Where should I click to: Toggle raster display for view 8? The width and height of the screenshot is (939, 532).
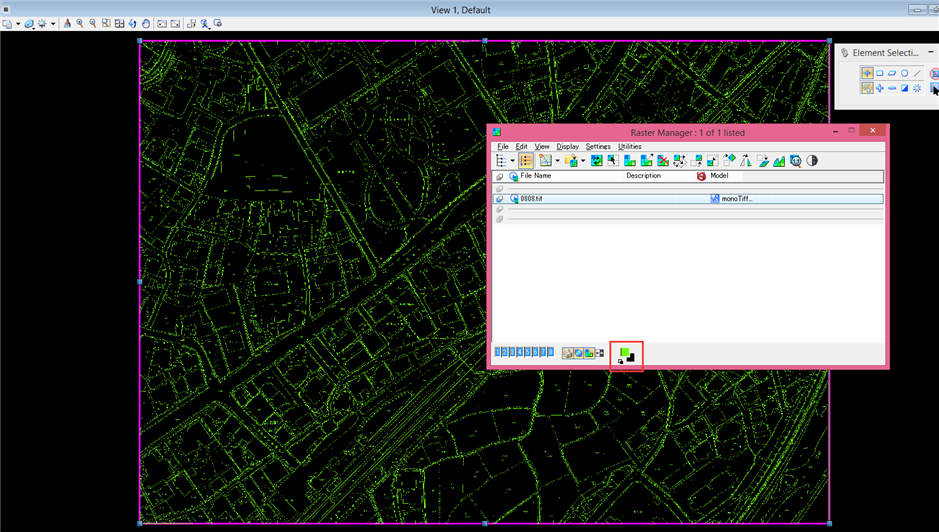tap(550, 352)
